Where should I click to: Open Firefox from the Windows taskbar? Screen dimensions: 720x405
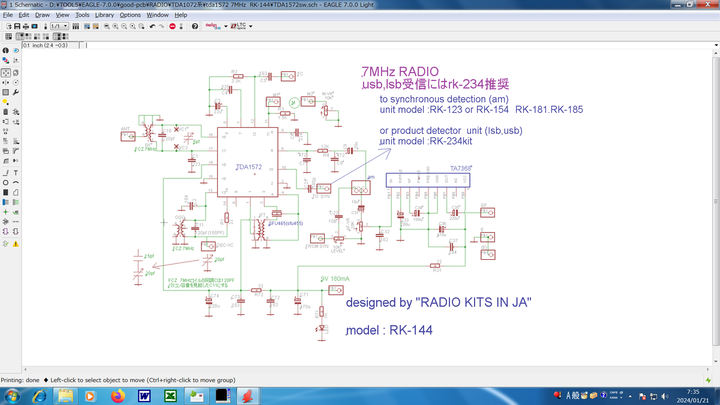(117, 396)
